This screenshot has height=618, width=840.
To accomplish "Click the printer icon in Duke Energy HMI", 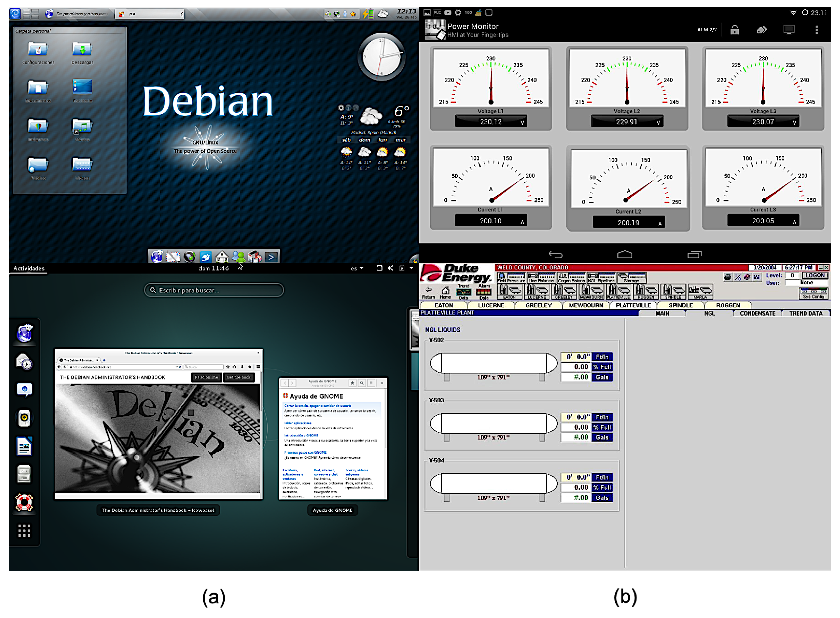I will click(727, 277).
